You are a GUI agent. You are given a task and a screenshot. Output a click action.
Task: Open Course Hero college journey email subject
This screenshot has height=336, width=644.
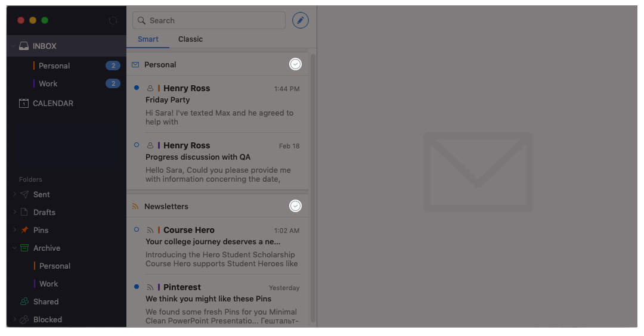(x=213, y=242)
